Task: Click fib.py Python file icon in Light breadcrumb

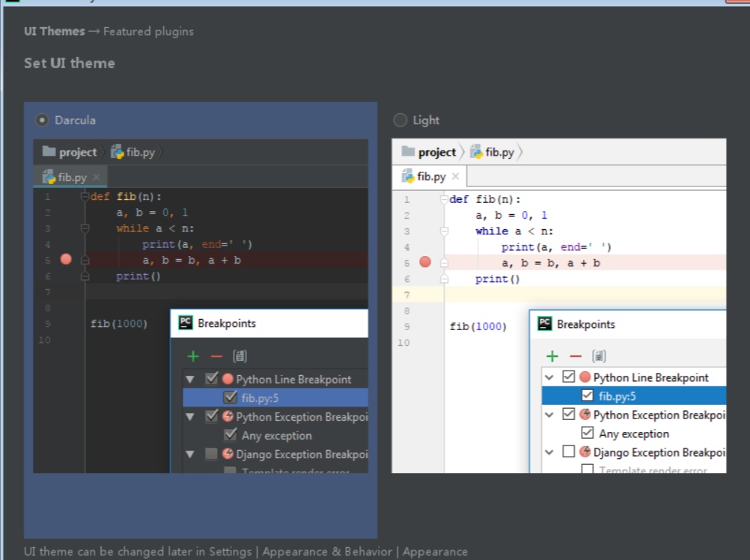Action: coord(476,152)
